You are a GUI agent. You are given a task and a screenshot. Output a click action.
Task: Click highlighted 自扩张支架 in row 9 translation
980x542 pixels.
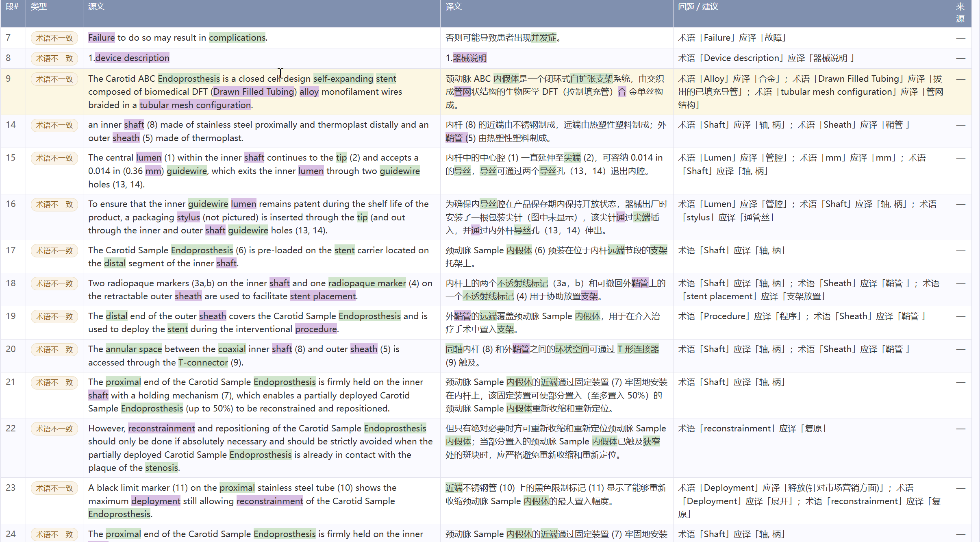click(x=591, y=79)
